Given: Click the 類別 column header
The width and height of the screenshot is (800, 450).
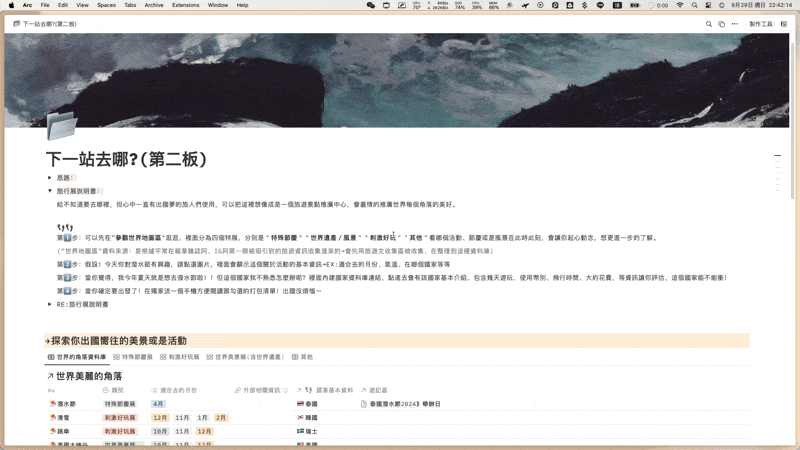Looking at the screenshot, I should pos(113,390).
